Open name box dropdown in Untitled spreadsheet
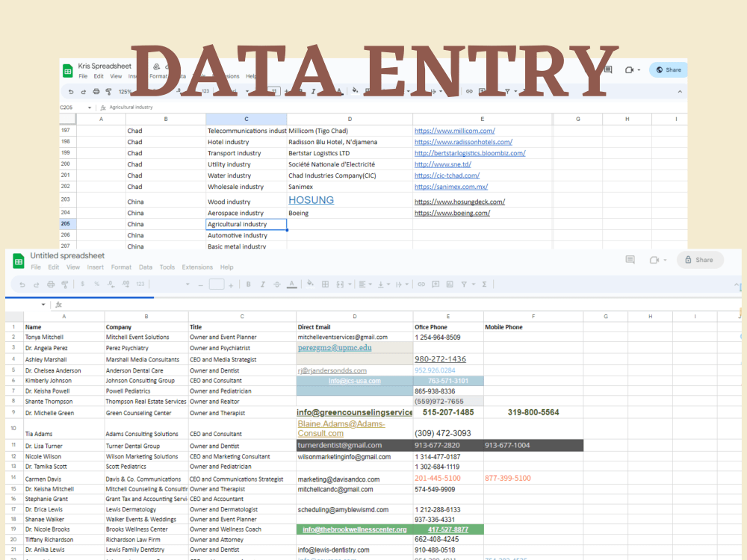 43,305
